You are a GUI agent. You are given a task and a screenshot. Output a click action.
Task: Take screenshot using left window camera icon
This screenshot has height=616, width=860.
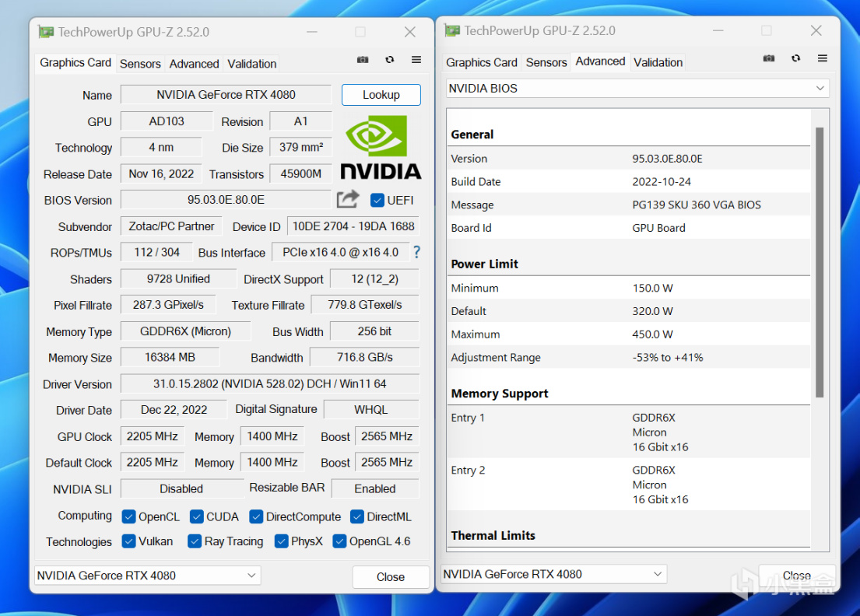tap(363, 60)
